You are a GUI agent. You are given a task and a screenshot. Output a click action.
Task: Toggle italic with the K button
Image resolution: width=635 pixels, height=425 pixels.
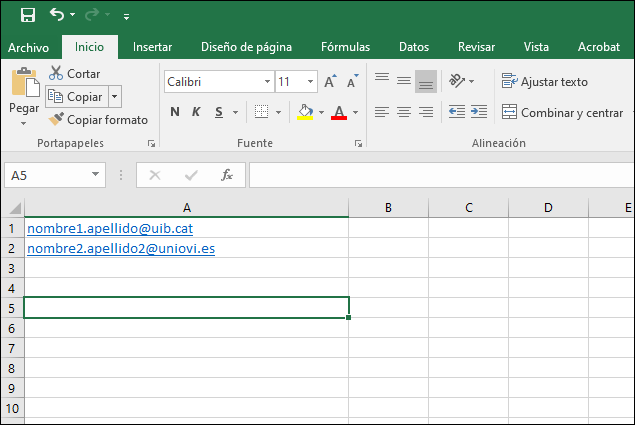196,112
